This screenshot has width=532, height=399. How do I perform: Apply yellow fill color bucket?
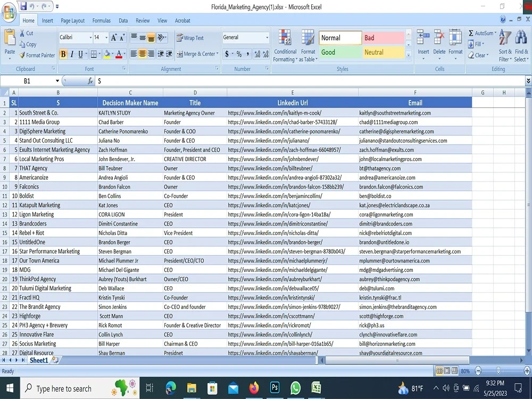[x=107, y=54]
